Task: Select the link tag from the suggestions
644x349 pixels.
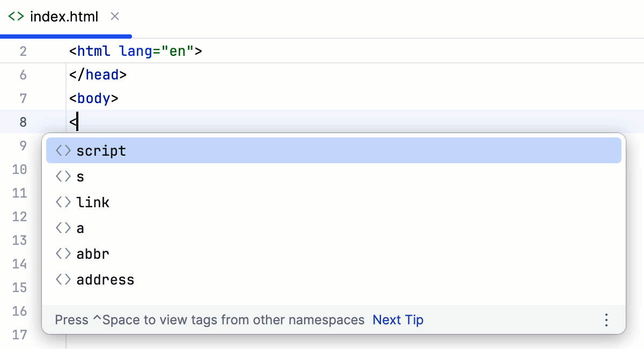Action: [x=92, y=202]
